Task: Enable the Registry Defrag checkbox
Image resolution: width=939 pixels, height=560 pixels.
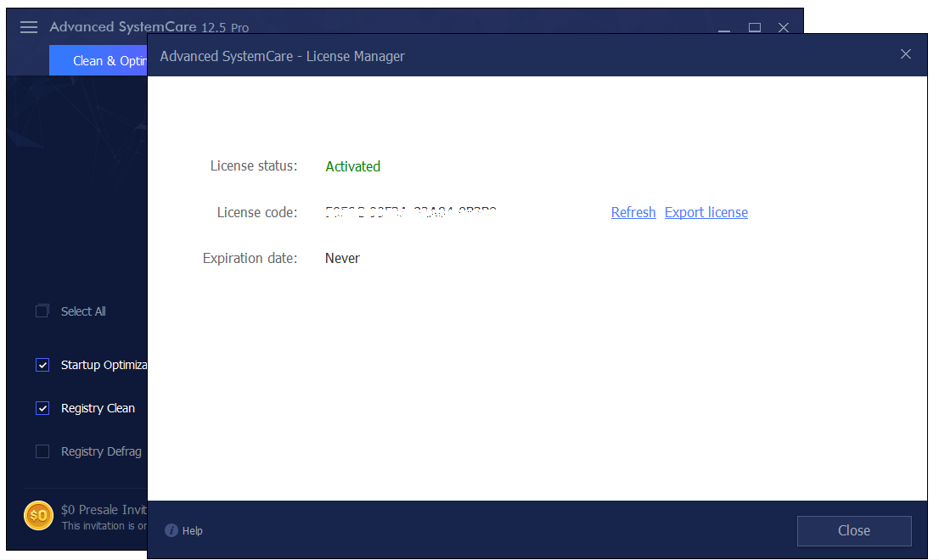Action: click(x=42, y=451)
